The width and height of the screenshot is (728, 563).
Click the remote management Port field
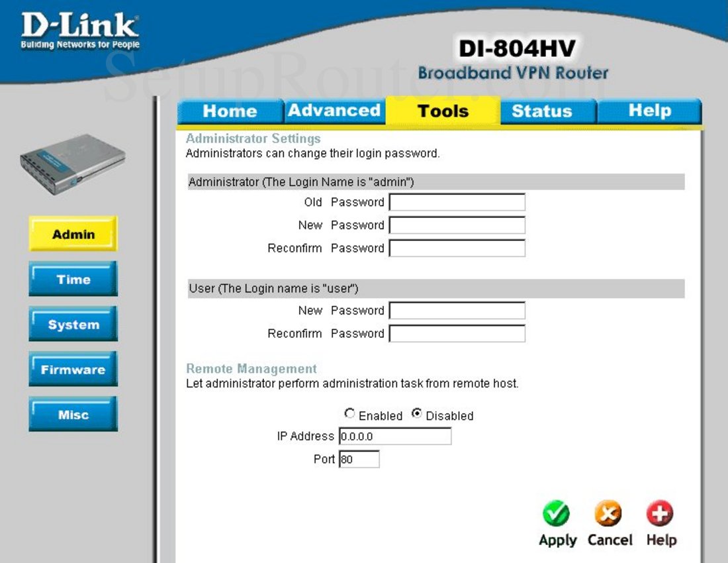(x=359, y=459)
